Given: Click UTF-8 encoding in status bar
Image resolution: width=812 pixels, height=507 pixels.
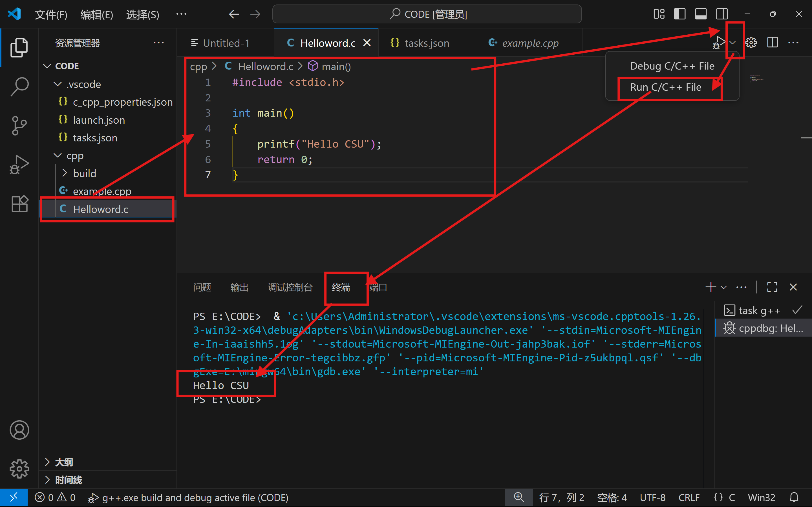Looking at the screenshot, I should tap(653, 498).
